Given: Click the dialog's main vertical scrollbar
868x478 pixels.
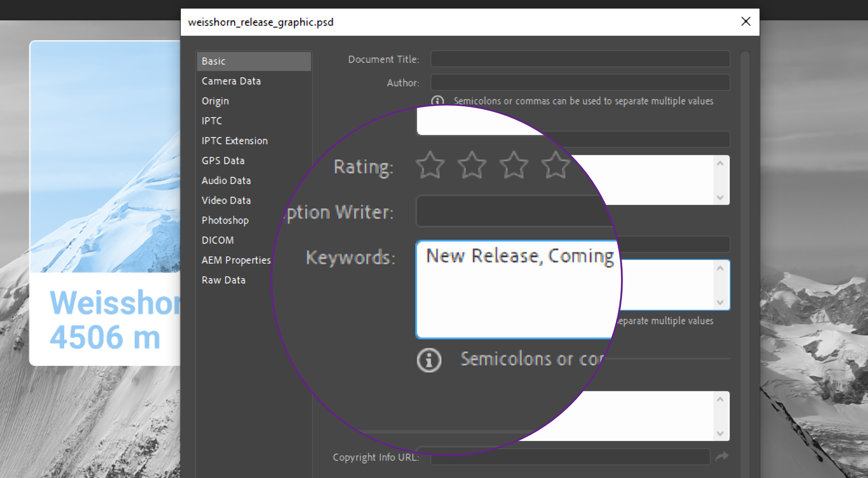Looking at the screenshot, I should [745, 265].
